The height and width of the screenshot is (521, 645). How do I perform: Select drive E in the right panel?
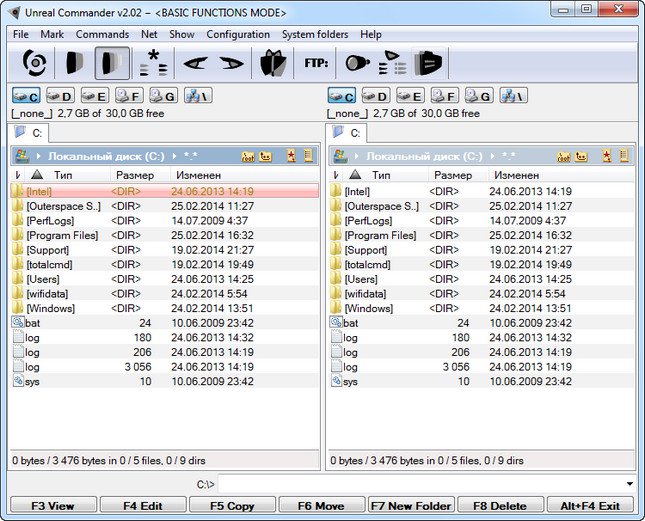click(411, 96)
